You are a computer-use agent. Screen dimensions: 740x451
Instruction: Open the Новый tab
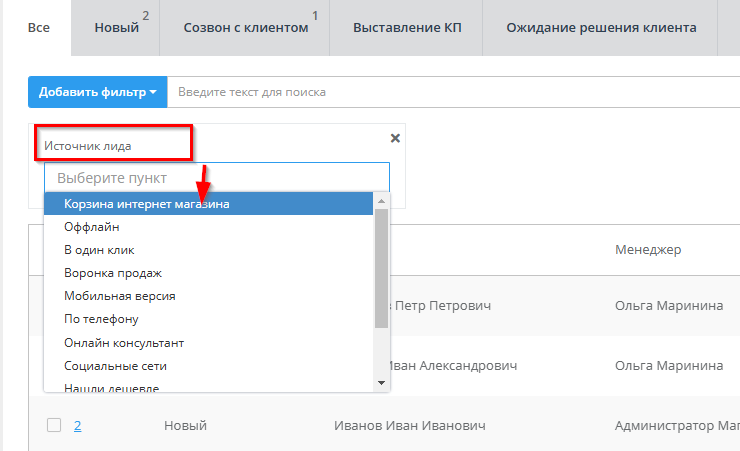point(116,28)
